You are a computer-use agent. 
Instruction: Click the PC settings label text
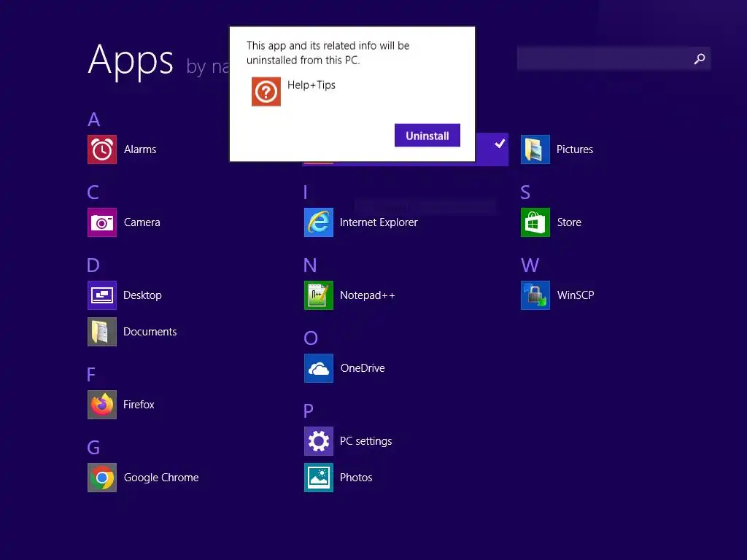[366, 441]
